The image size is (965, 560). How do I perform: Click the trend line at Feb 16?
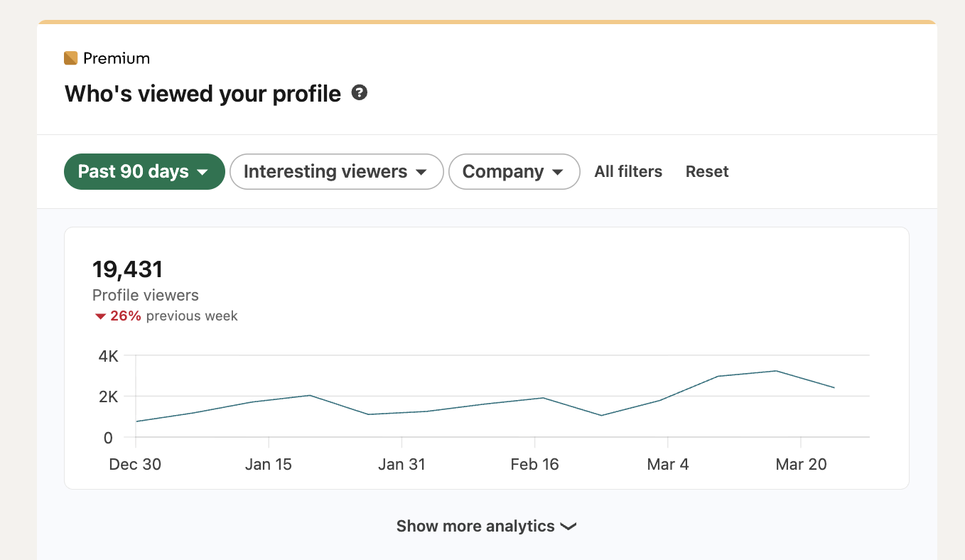coord(535,399)
